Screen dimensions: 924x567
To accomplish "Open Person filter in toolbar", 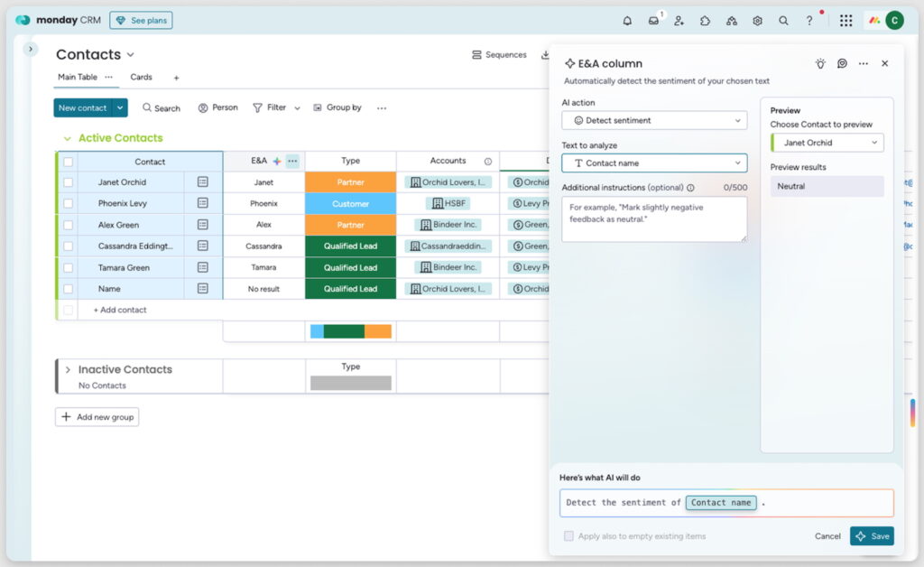I will tap(218, 107).
